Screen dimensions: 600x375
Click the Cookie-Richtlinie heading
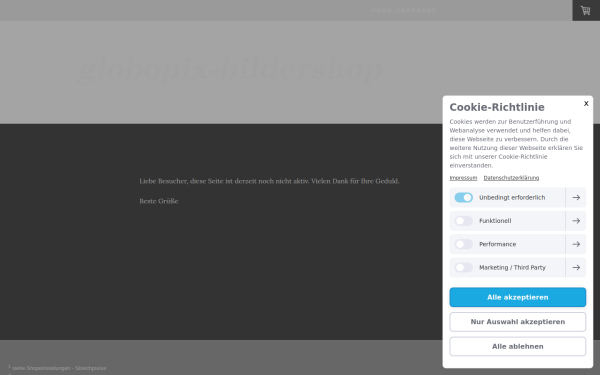497,107
